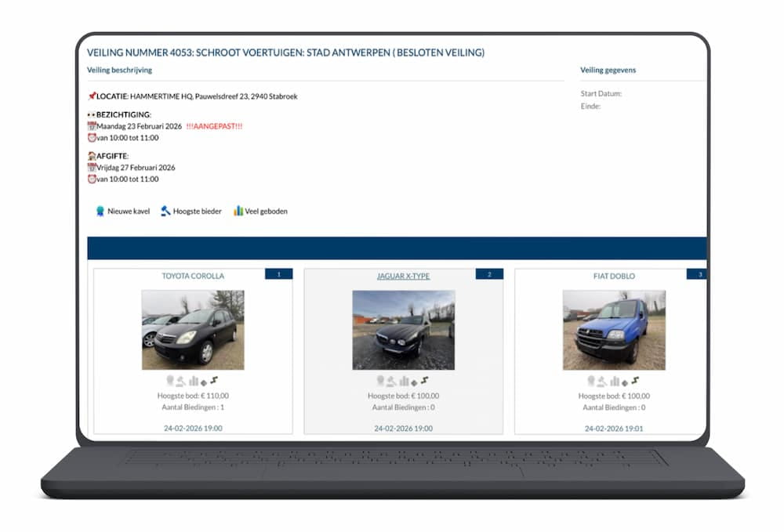
Task: Open the TOYOTA COROLLA lot title link
Action: click(193, 276)
